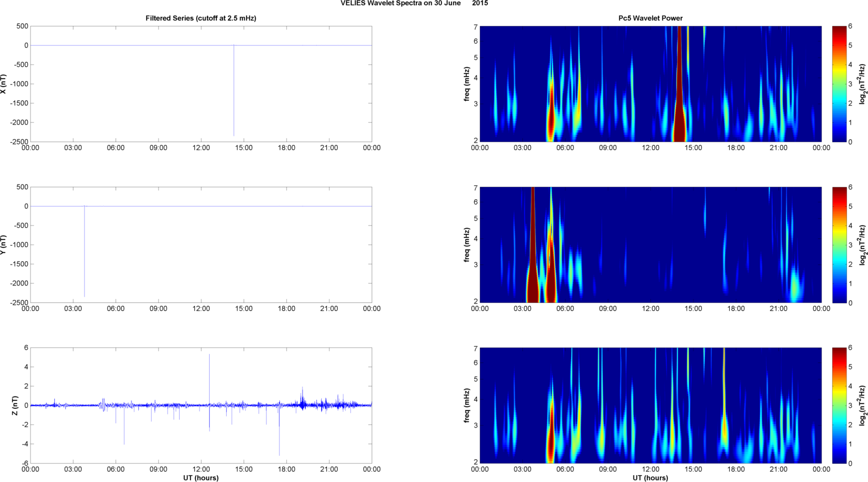Select the 'Pc5 Wavelet Power' heading
Image resolution: width=868 pixels, height=482 pixels.
[x=650, y=18]
